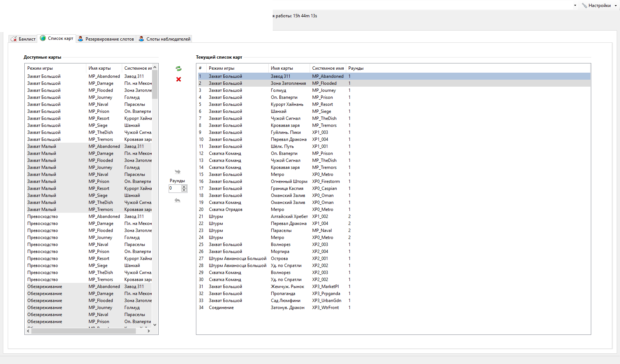Switch to the Банлист tab
620x364 pixels.
23,39
